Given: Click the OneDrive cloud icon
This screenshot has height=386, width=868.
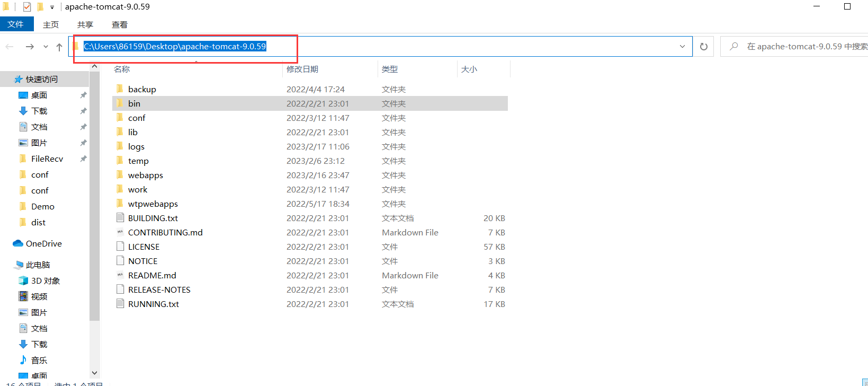Looking at the screenshot, I should pyautogui.click(x=18, y=243).
